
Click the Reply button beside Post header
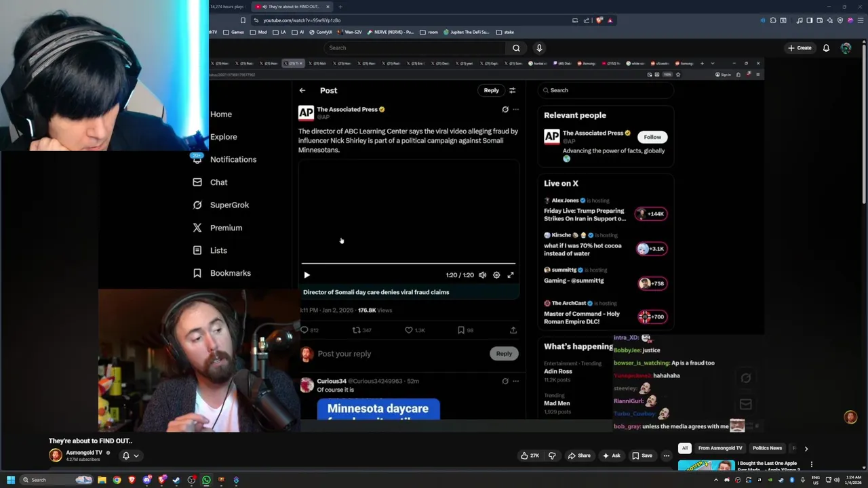(491, 90)
